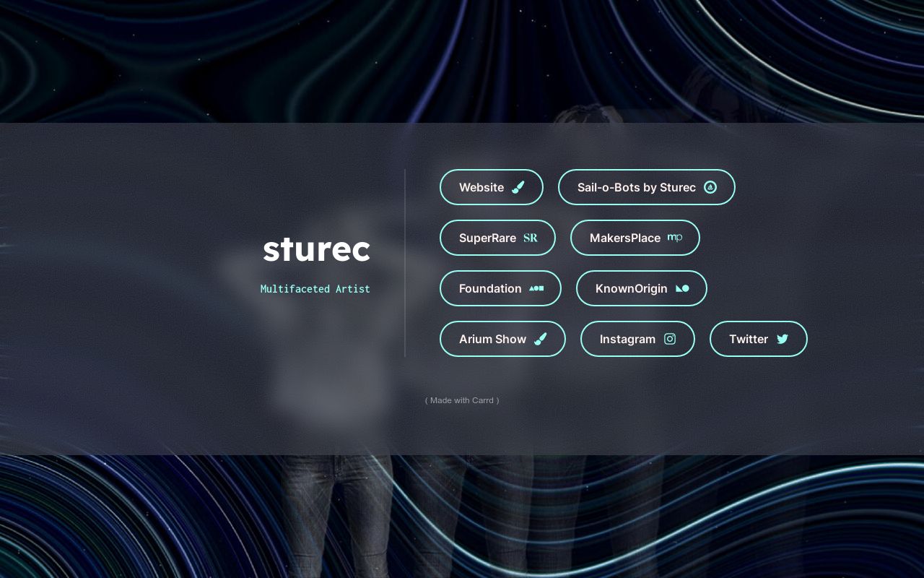Click the mp logo icon beside MakersPlace
Screen dimensions: 924x578
(x=674, y=238)
